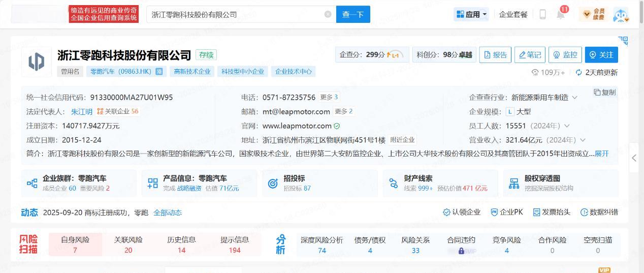Open 空壳扫描 0
The width and height of the screenshot is (644, 273).
(x=597, y=245)
